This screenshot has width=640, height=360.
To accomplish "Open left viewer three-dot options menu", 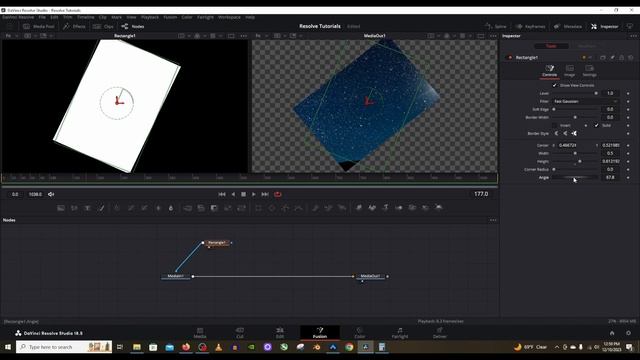I will pos(244,36).
